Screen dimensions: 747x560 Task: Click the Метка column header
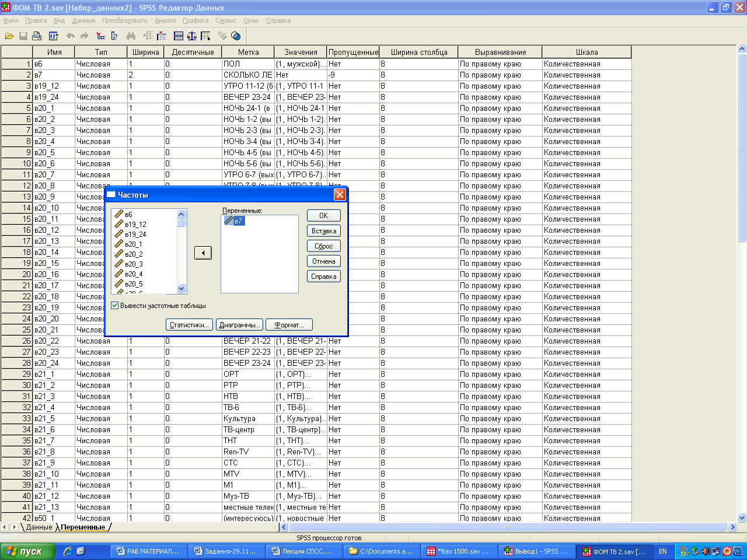pos(248,52)
